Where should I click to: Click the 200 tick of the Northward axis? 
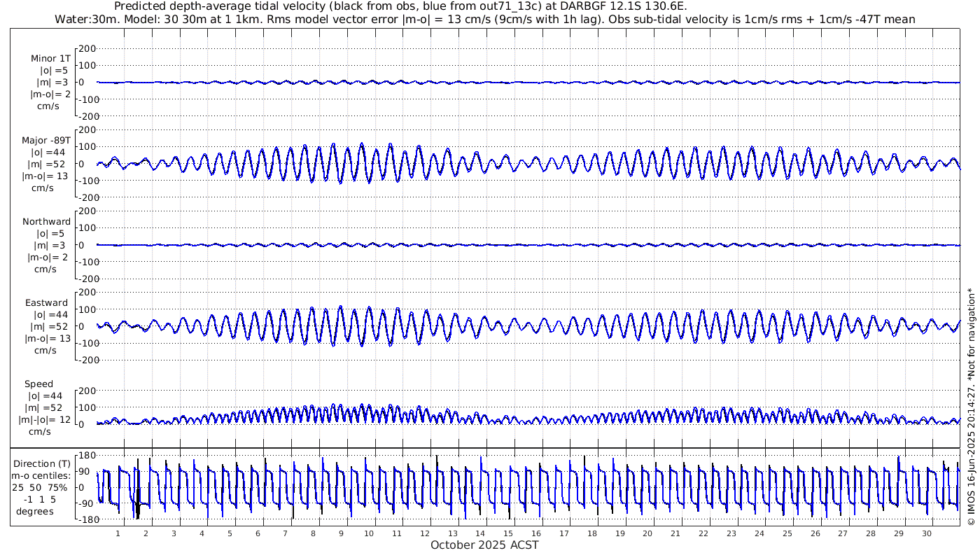click(x=86, y=211)
